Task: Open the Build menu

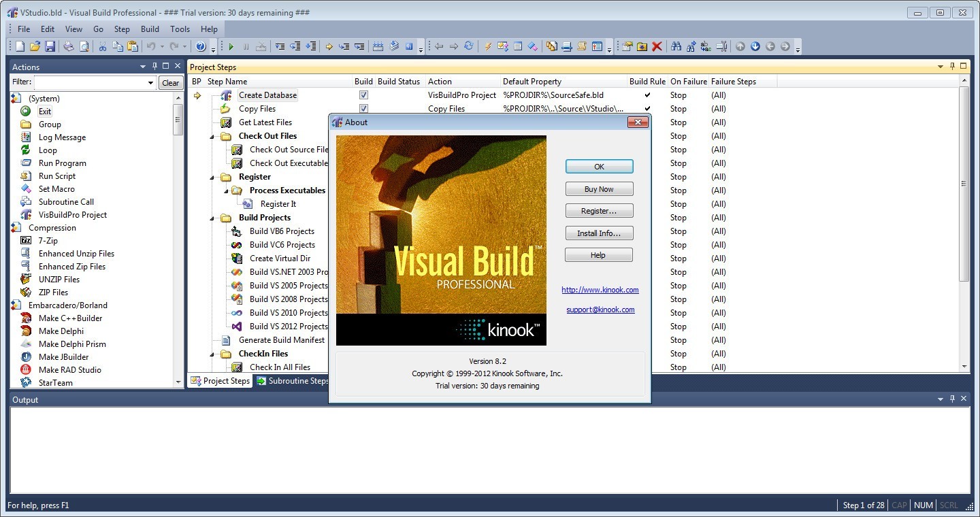Action: 150,29
